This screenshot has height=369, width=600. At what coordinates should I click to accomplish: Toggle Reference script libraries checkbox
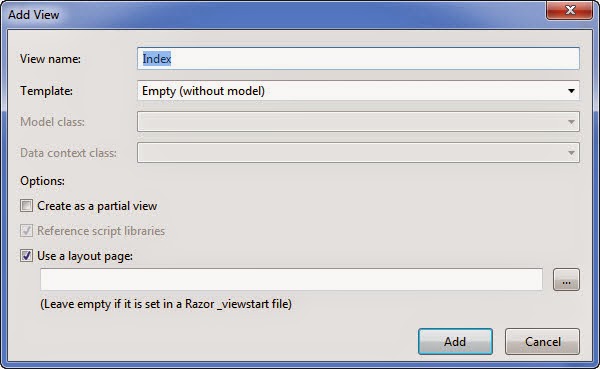click(26, 231)
